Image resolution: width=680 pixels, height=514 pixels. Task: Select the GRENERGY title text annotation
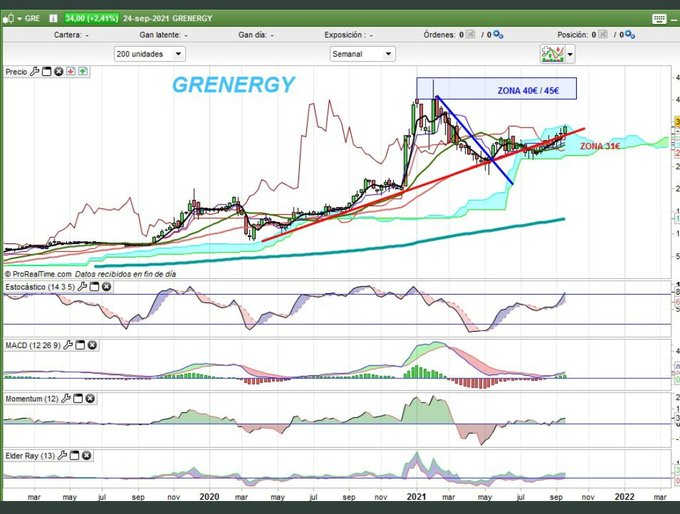click(233, 85)
